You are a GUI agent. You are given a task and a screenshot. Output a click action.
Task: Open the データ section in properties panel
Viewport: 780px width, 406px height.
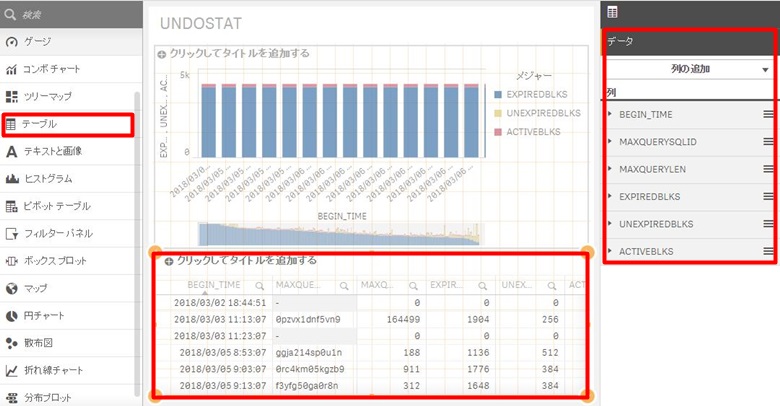pos(690,42)
